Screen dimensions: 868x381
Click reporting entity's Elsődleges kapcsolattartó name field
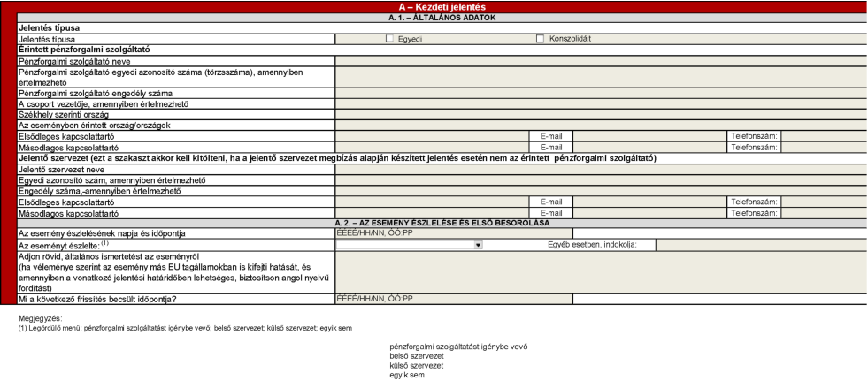433,202
